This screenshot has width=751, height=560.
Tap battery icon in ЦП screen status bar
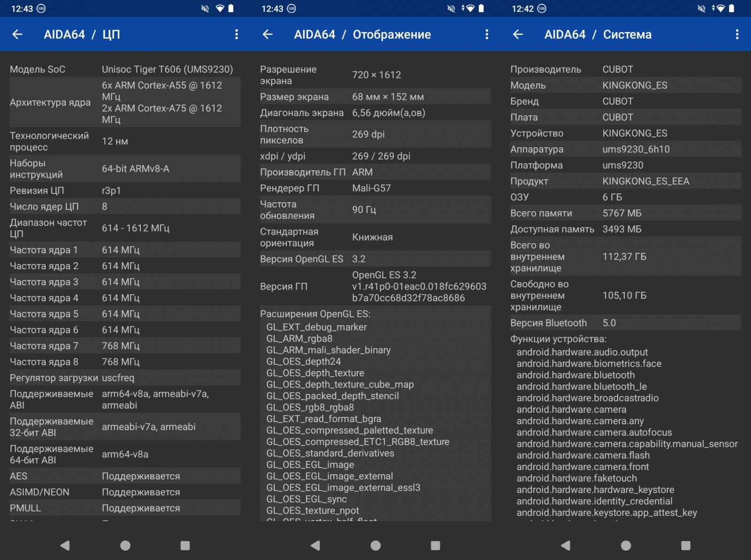pos(231,8)
